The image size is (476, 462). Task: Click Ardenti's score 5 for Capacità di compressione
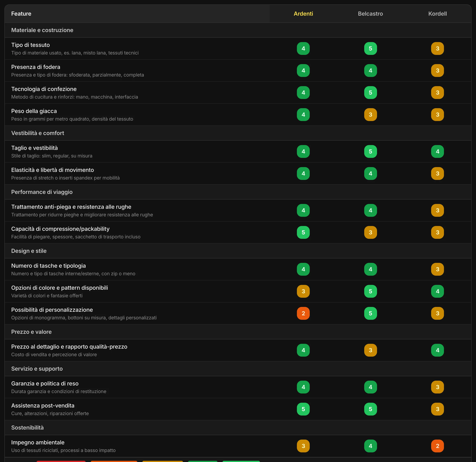point(303,232)
